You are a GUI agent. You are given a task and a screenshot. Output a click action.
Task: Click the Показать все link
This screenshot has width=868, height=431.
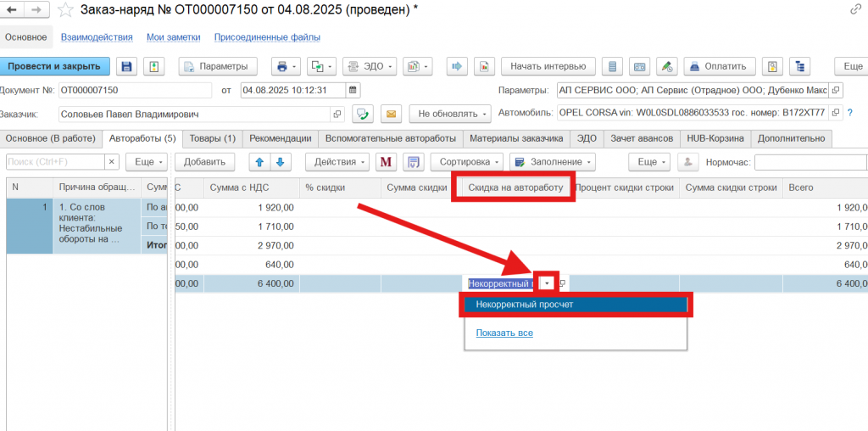[x=504, y=333]
